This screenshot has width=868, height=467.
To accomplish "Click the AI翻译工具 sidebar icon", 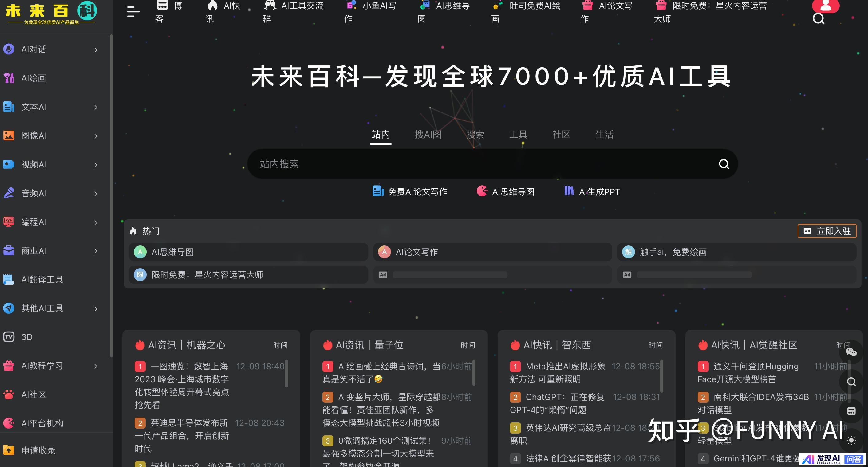I will (x=9, y=279).
